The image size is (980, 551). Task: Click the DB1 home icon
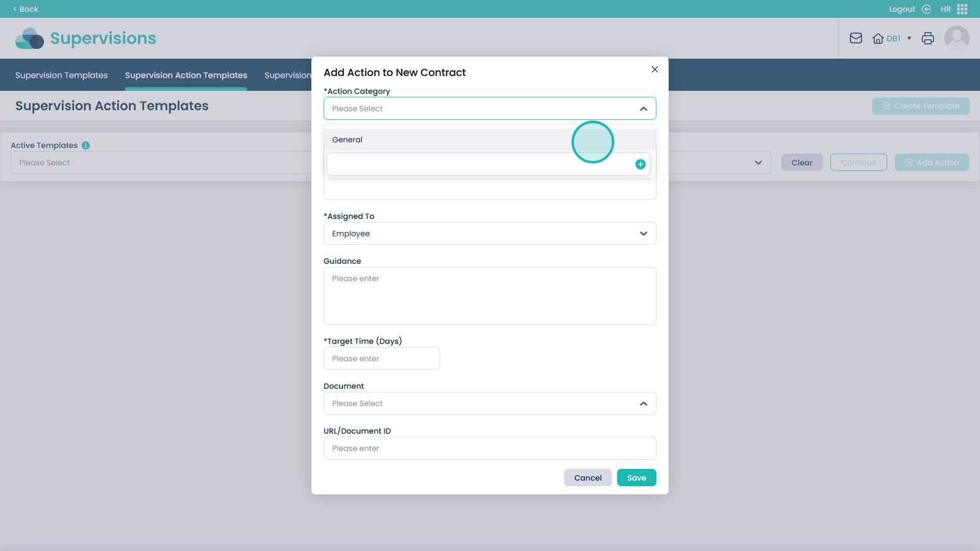[x=878, y=39]
